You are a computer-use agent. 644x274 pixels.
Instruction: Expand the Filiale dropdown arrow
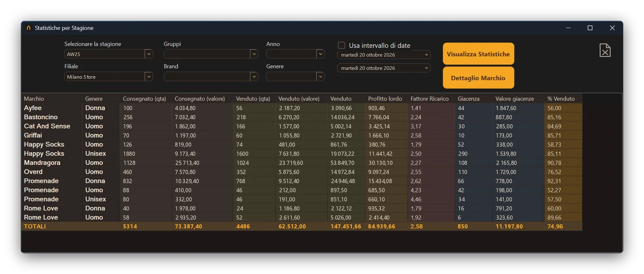[149, 77]
